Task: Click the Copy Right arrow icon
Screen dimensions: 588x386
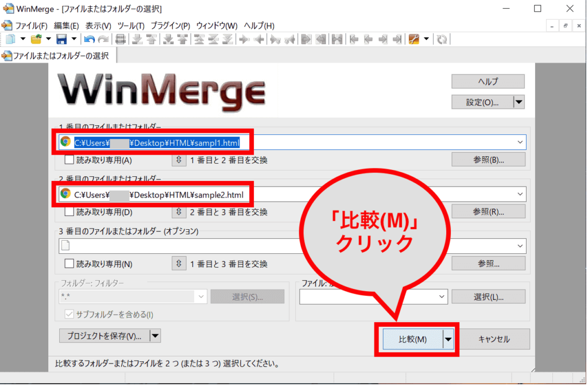Action: pos(244,39)
